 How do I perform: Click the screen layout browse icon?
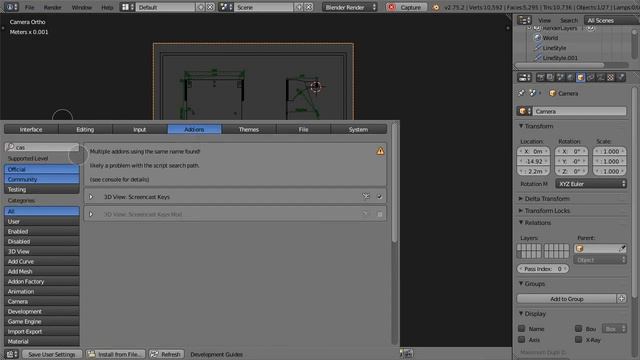(127, 7)
